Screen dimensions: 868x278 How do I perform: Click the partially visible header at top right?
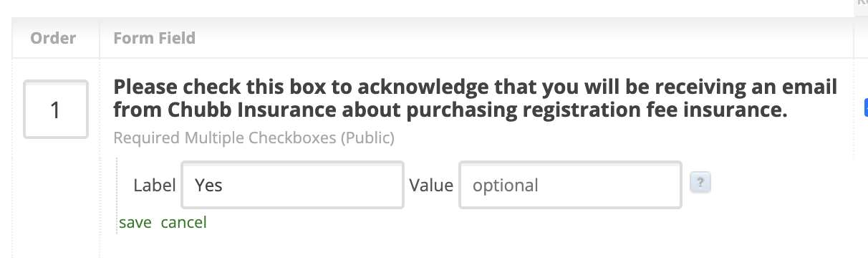pos(862,4)
